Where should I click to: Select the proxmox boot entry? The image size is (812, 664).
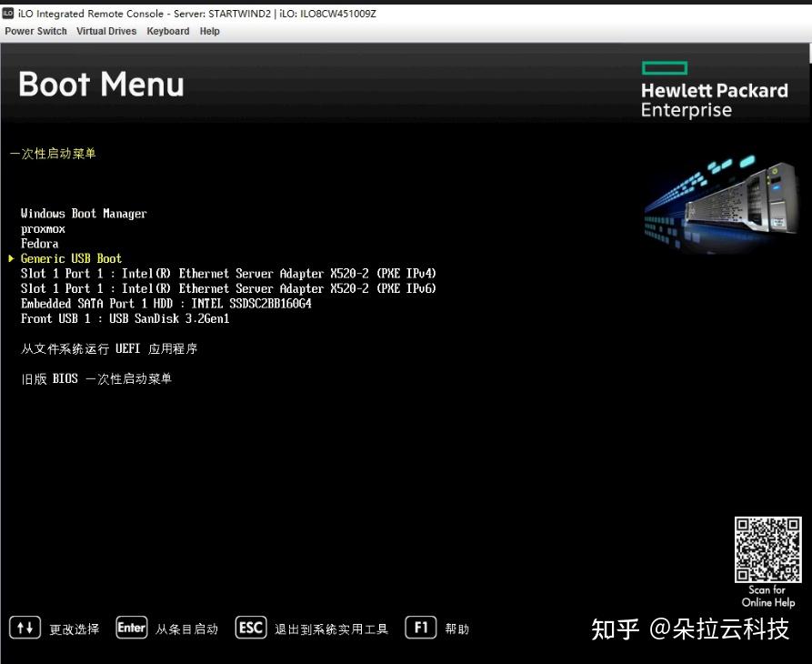point(43,228)
